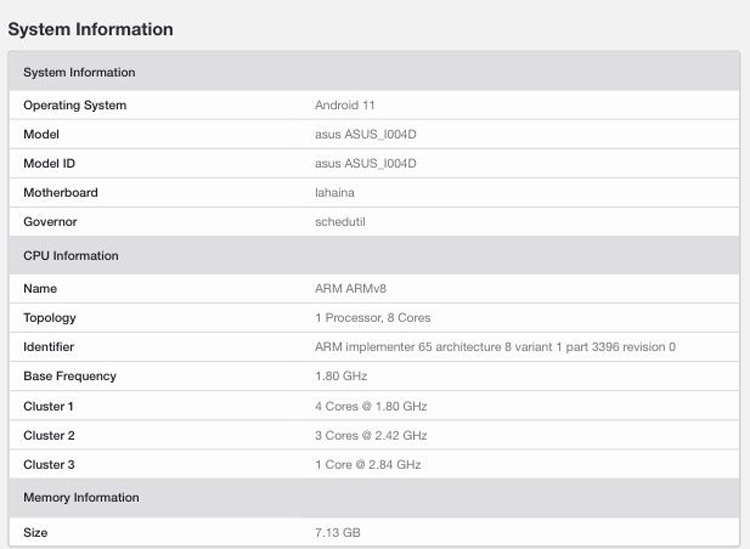Select the System Information table header
The width and height of the screenshot is (750, 549).
pyautogui.click(x=79, y=72)
